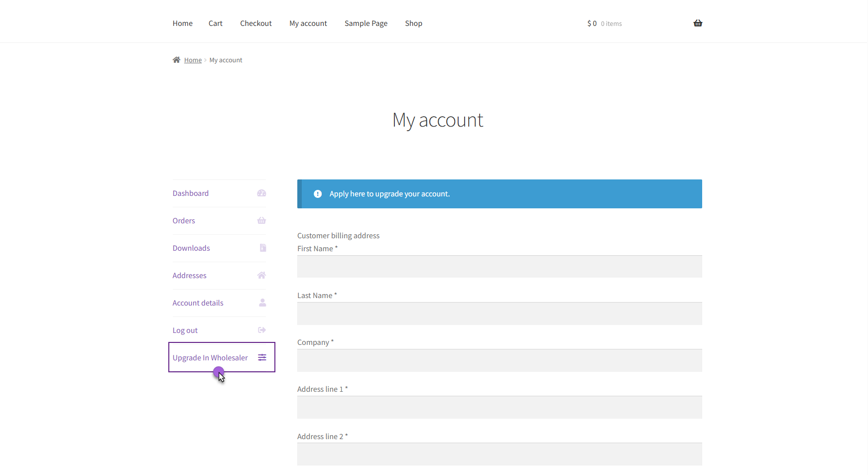This screenshot has width=868, height=475.
Task: Click the exclamation info icon in blue notice
Action: [x=318, y=194]
